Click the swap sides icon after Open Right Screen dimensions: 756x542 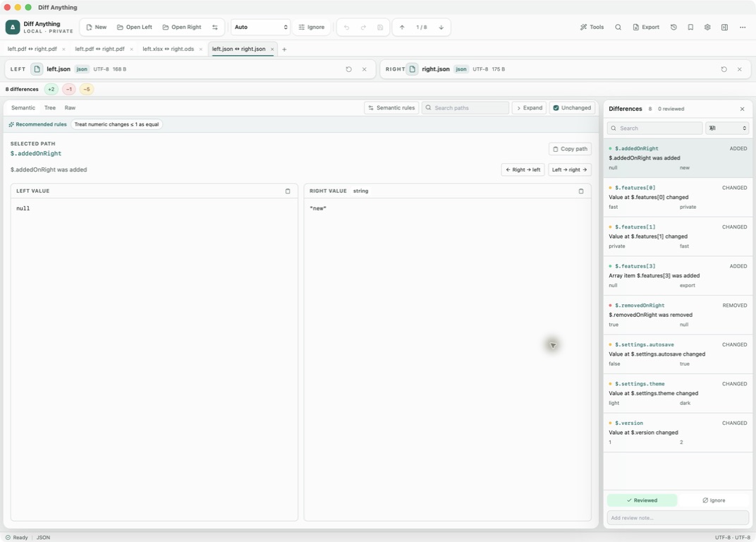215,27
